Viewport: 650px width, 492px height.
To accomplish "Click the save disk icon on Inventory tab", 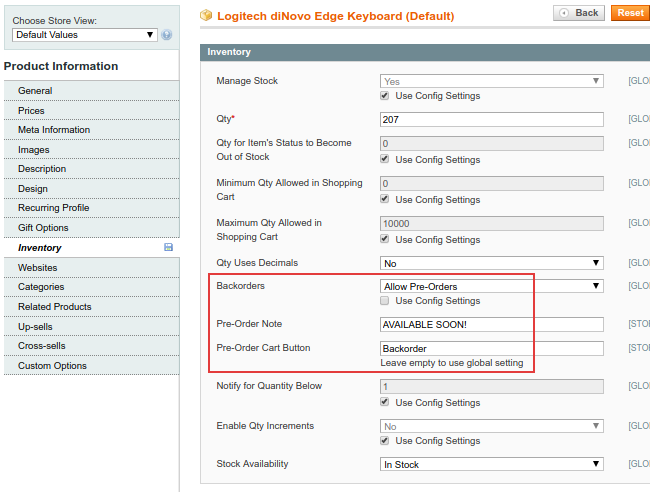I will click(x=168, y=247).
